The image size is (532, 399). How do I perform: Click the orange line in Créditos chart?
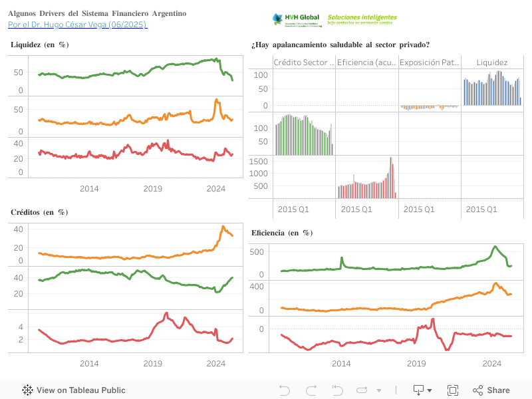click(x=133, y=256)
